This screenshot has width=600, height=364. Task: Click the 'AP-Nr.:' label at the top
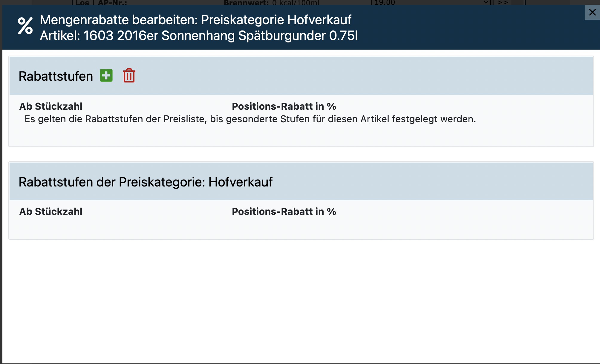click(112, 3)
